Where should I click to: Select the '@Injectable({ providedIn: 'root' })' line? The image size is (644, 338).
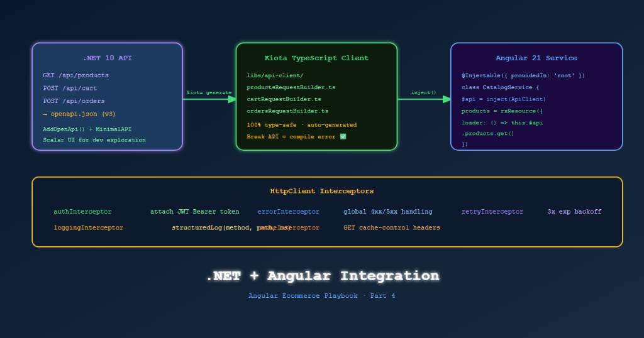tap(523, 75)
